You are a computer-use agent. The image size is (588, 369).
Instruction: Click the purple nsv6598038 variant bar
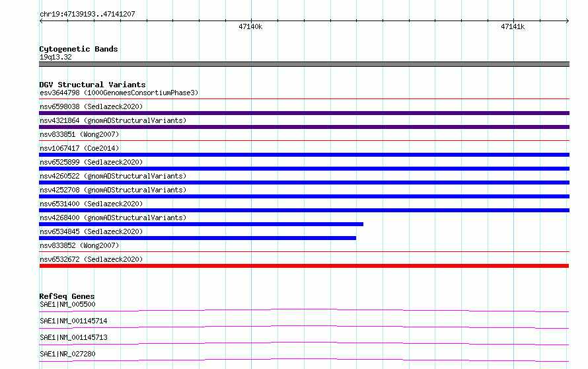tap(304, 113)
